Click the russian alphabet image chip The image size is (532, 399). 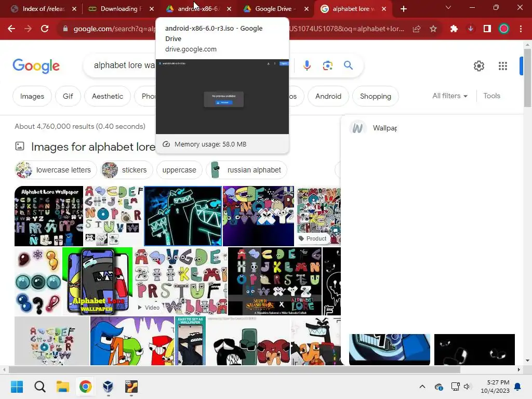click(246, 170)
